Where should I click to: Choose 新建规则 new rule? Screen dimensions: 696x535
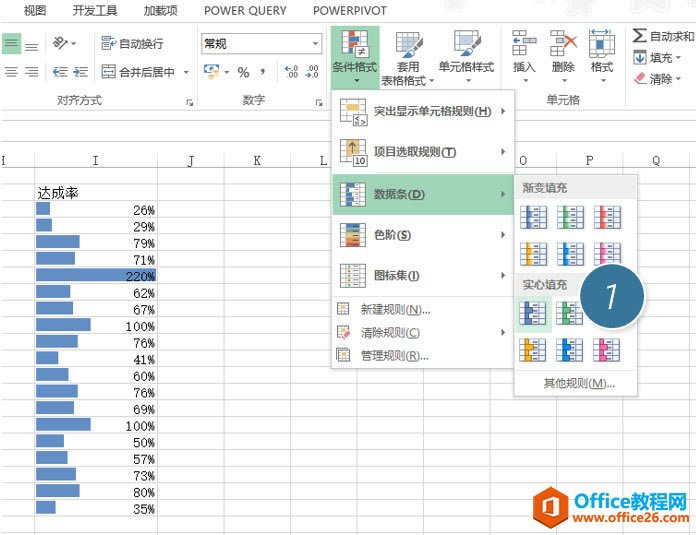coord(423,309)
